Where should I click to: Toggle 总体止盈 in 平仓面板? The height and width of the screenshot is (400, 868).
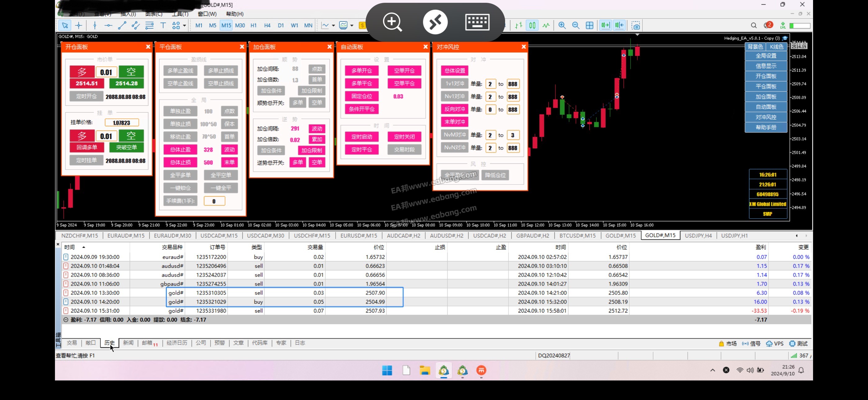(x=180, y=149)
